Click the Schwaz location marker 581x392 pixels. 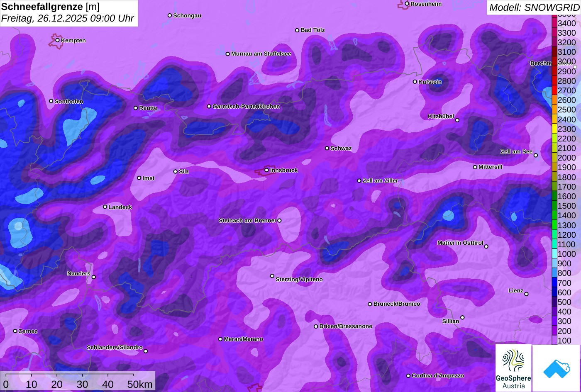[x=327, y=148]
